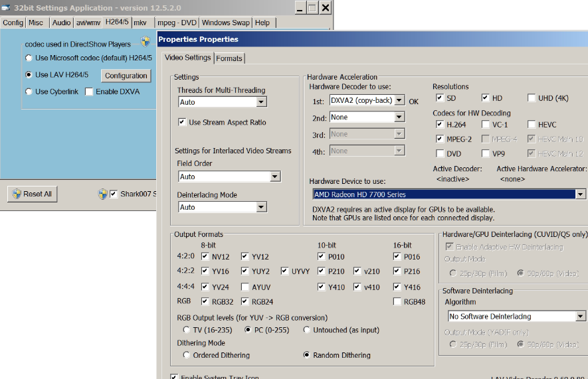This screenshot has width=588, height=379.
Task: Open the 1st hardware decoder dropdown
Action: pyautogui.click(x=399, y=100)
